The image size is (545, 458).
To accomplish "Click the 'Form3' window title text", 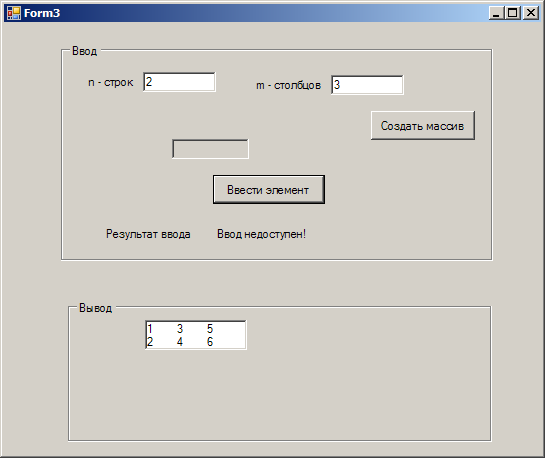I will click(42, 13).
